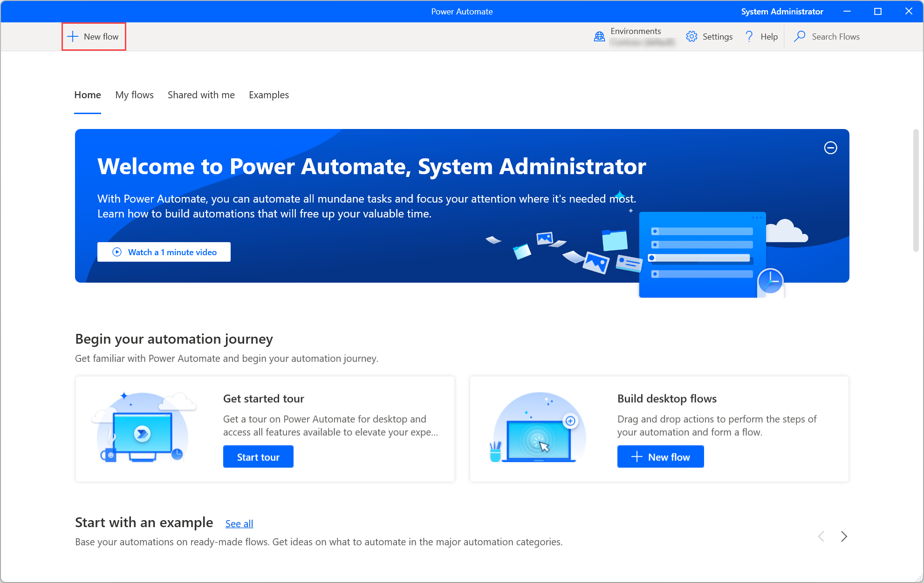The width and height of the screenshot is (924, 583).
Task: Open the Environments selector
Action: (x=632, y=36)
